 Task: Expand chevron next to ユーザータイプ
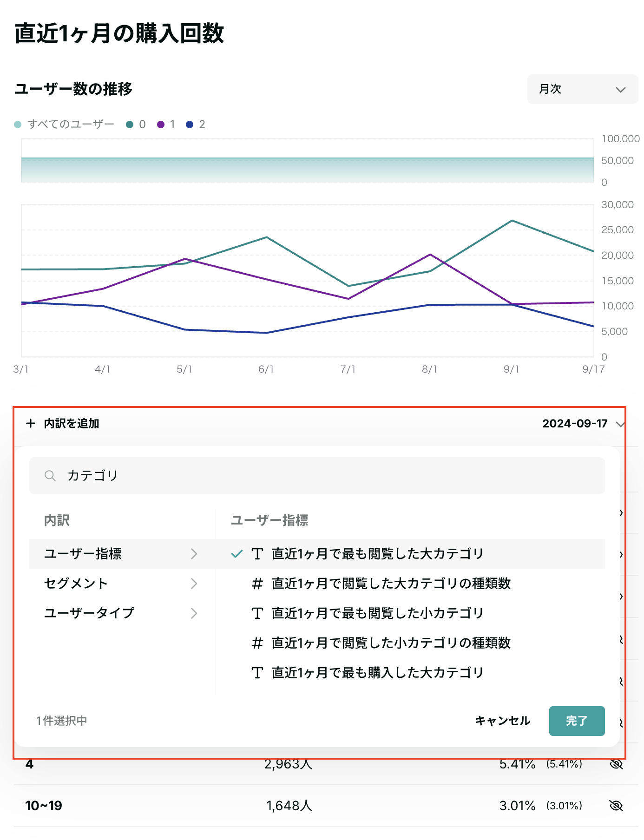pyautogui.click(x=194, y=613)
